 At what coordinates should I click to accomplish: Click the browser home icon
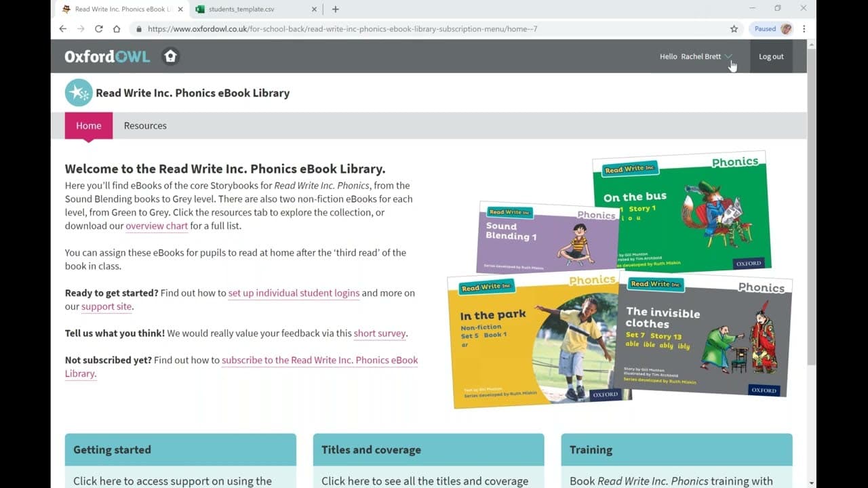click(x=117, y=28)
